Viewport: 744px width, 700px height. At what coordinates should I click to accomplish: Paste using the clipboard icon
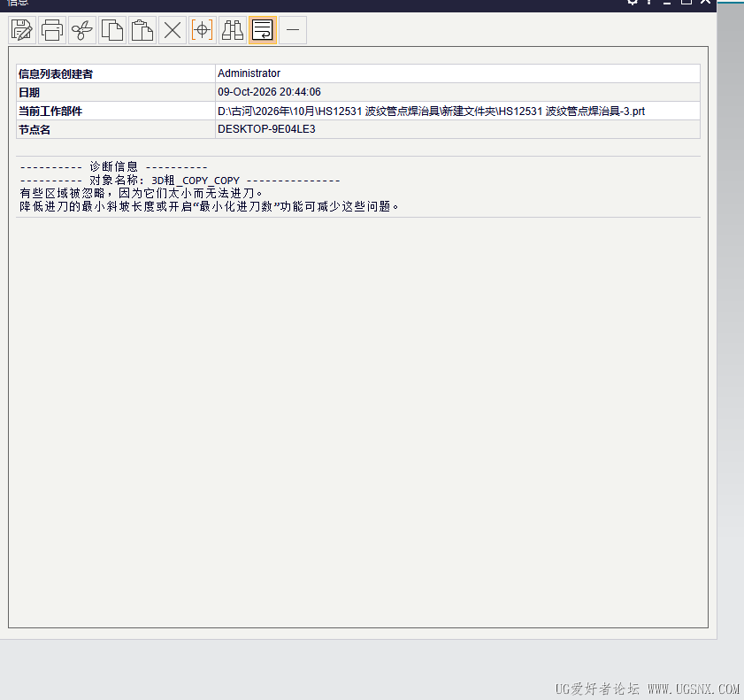pos(142,30)
